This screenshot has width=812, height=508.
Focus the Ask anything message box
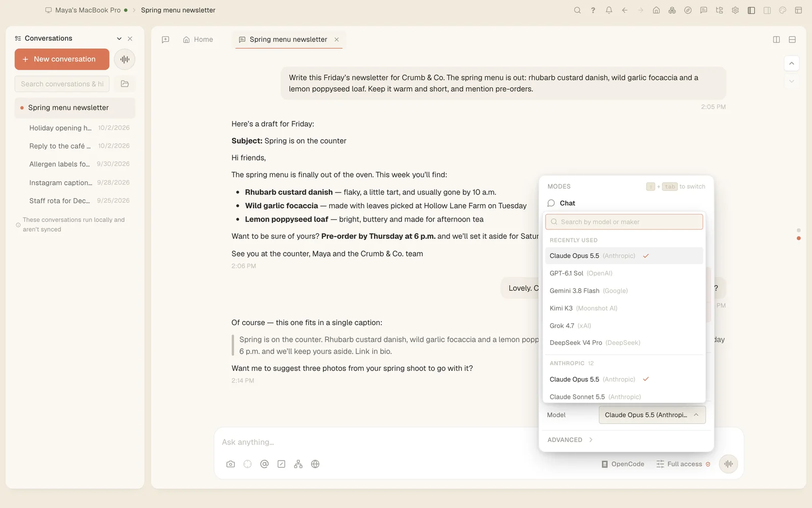click(x=479, y=442)
